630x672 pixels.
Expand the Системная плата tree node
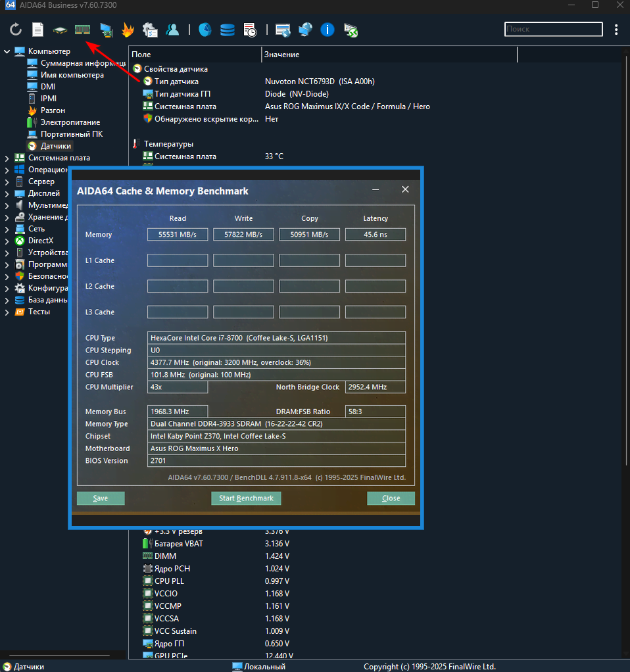(7, 158)
